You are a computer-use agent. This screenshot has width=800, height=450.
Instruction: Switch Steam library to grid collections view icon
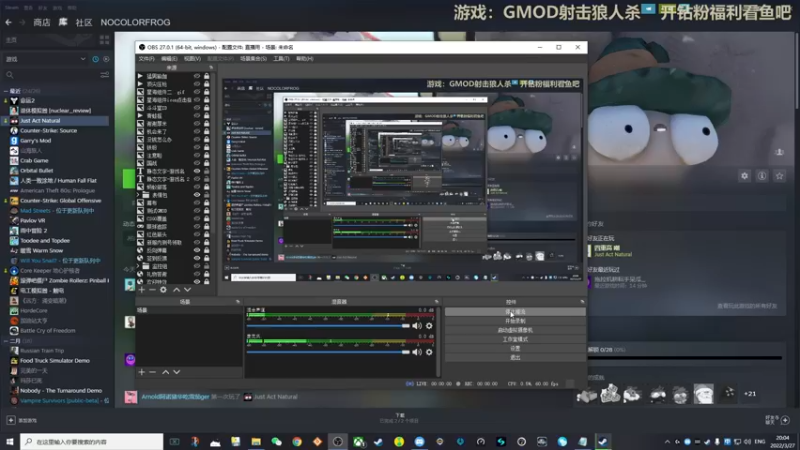click(105, 40)
